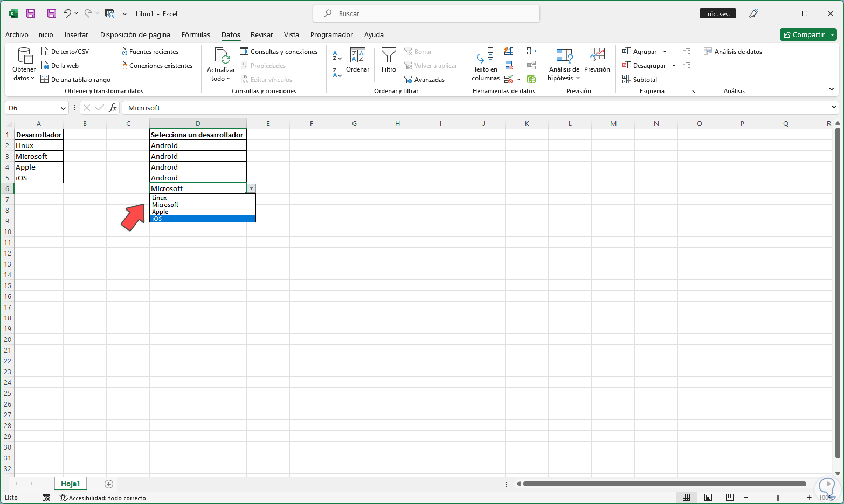The height and width of the screenshot is (504, 844).
Task: Open the Desagrupar dropdown arrow
Action: coord(674,66)
